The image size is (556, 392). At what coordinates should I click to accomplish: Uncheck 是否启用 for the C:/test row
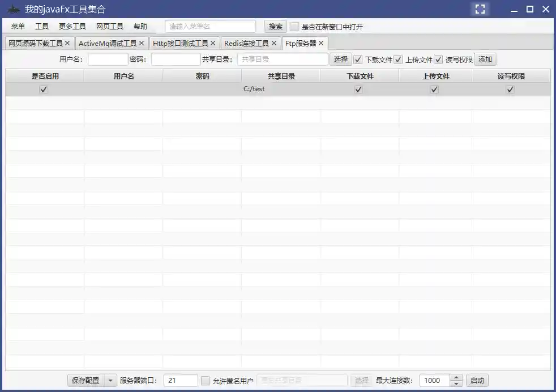tap(43, 88)
